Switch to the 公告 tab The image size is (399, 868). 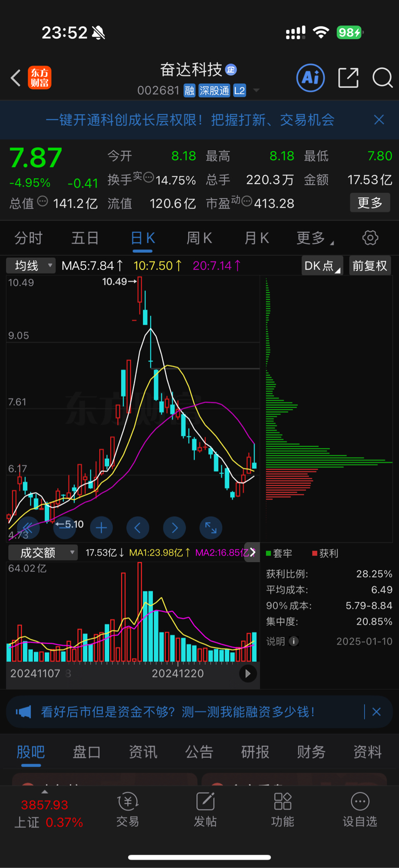pos(199,752)
